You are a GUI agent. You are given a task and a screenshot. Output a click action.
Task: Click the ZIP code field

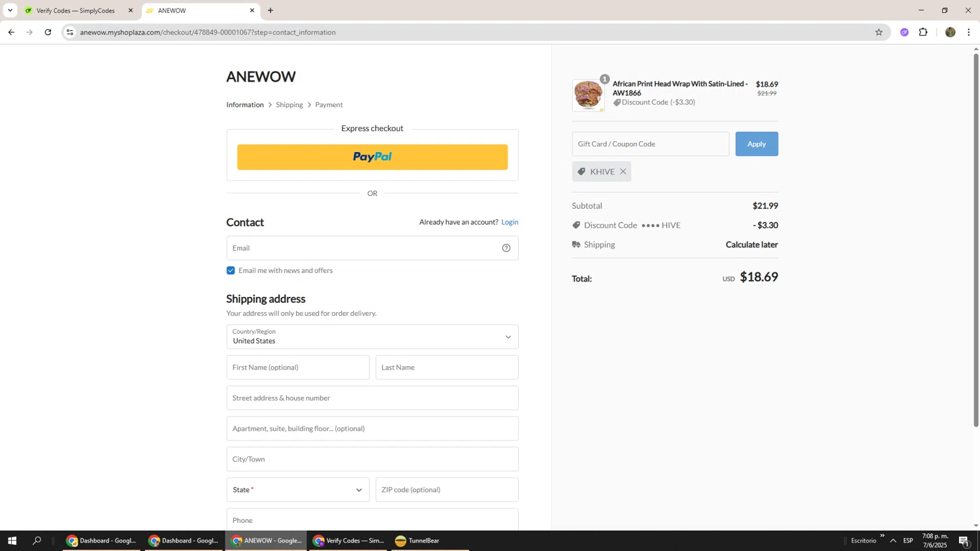pos(447,490)
